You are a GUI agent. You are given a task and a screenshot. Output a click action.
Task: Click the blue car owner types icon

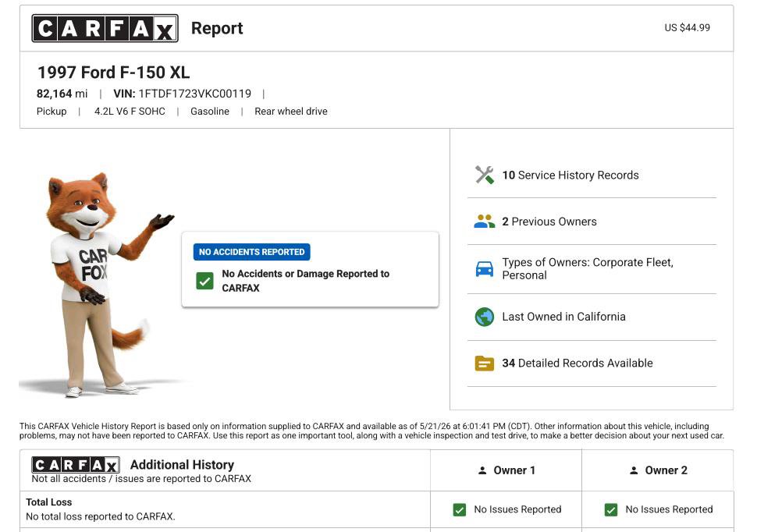pyautogui.click(x=484, y=269)
